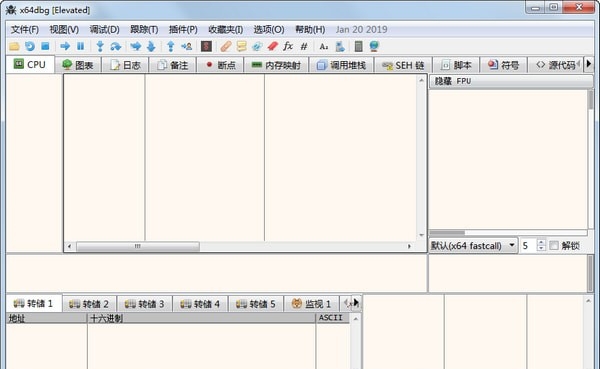The width and height of the screenshot is (600, 369).
Task: Open the calculator icon
Action: [x=358, y=47]
